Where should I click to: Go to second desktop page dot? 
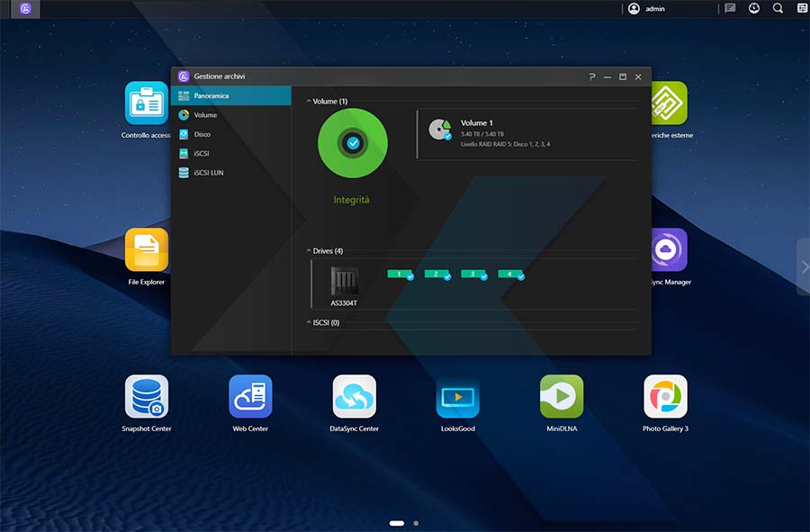click(x=416, y=522)
